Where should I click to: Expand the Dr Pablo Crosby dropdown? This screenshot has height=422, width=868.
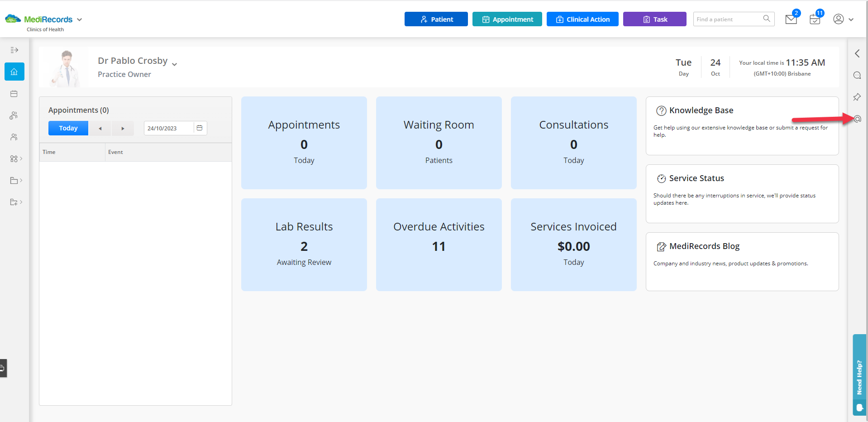(174, 64)
